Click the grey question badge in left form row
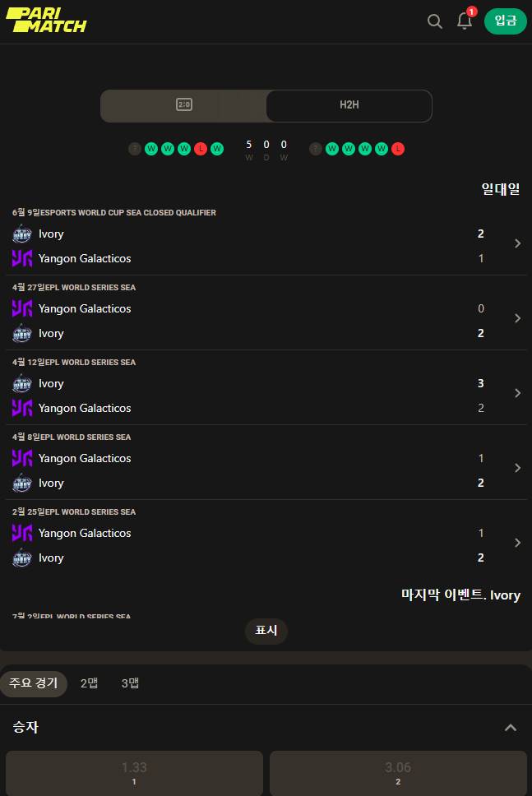This screenshot has height=796, width=532. pos(135,149)
